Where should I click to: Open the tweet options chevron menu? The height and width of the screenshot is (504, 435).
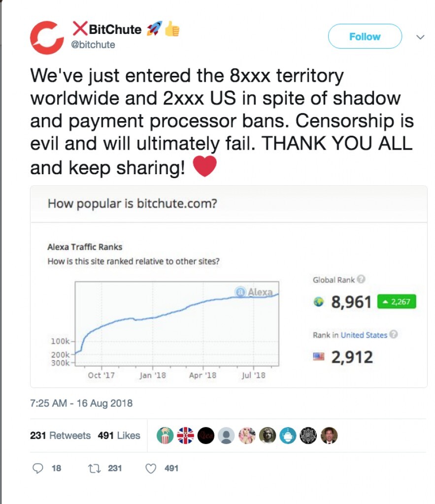pos(420,37)
